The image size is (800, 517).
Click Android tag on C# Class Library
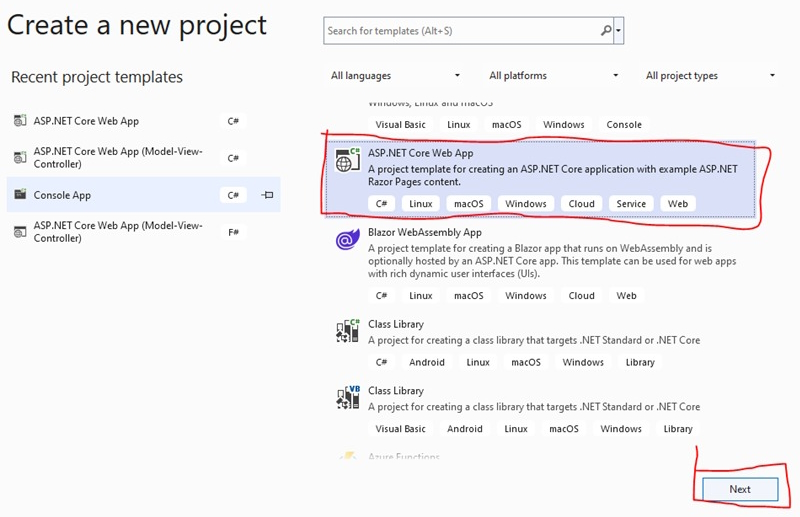pos(427,362)
